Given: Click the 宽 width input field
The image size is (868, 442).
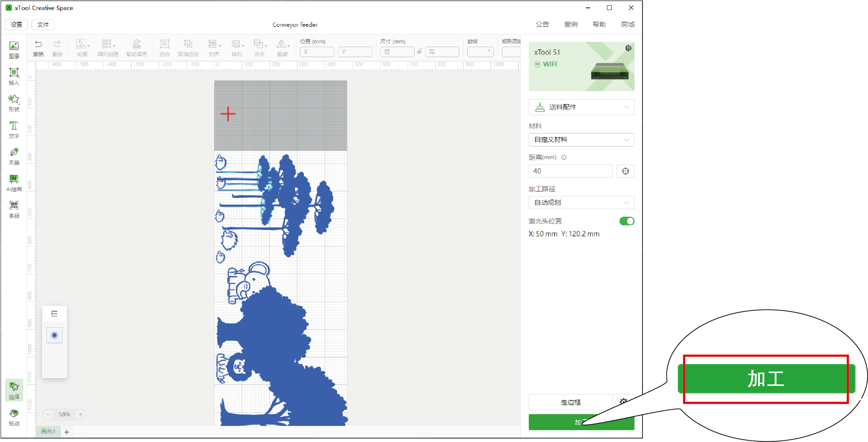Looking at the screenshot, I should (x=397, y=51).
